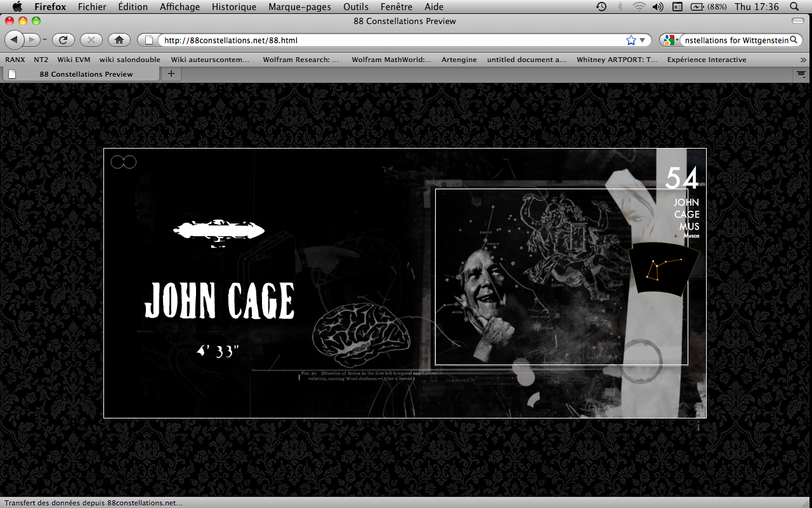
Task: Open the back/forward history dropdown arrow
Action: coord(44,40)
